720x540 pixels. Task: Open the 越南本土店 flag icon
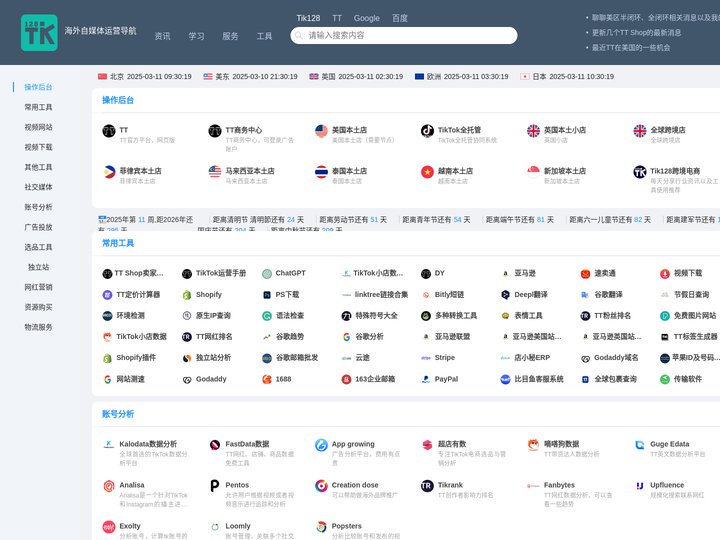[x=428, y=172]
